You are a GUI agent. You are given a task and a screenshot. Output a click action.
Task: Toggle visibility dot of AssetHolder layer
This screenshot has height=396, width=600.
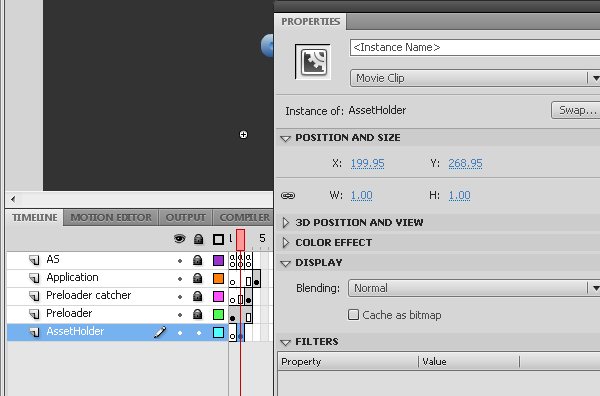(x=180, y=333)
